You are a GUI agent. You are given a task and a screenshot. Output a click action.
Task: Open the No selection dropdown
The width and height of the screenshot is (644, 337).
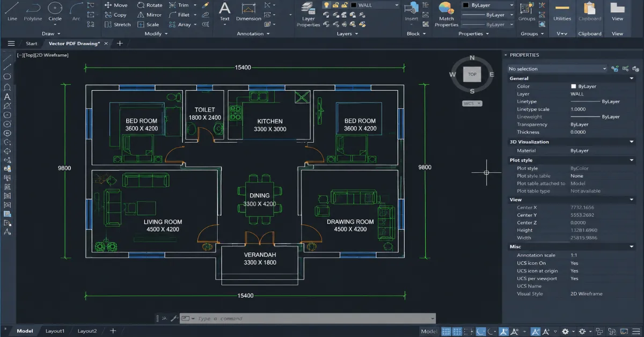pos(557,69)
